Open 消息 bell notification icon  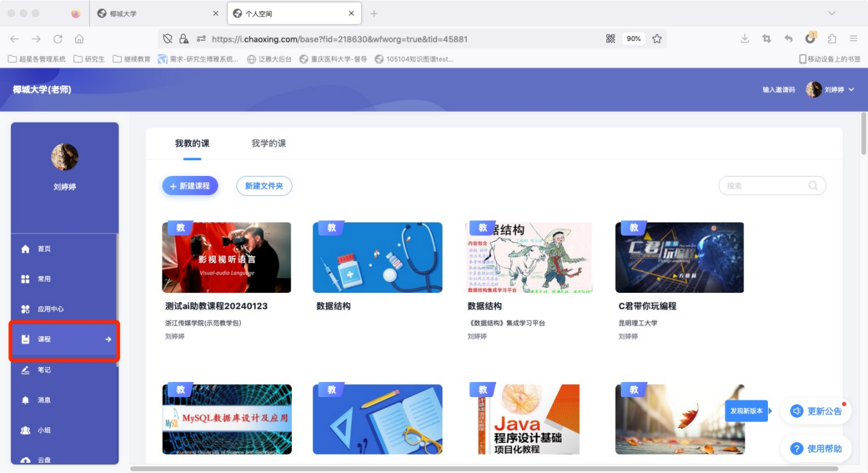(25, 400)
